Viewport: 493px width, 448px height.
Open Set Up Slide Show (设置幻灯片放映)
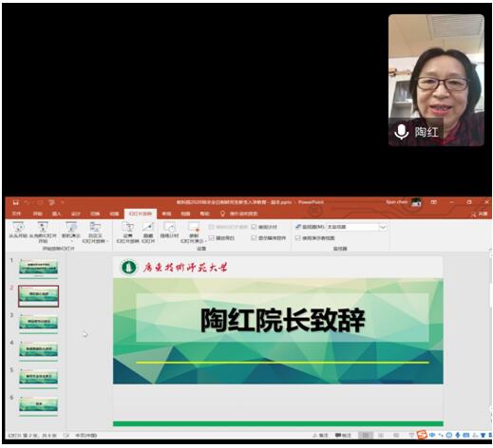(127, 232)
